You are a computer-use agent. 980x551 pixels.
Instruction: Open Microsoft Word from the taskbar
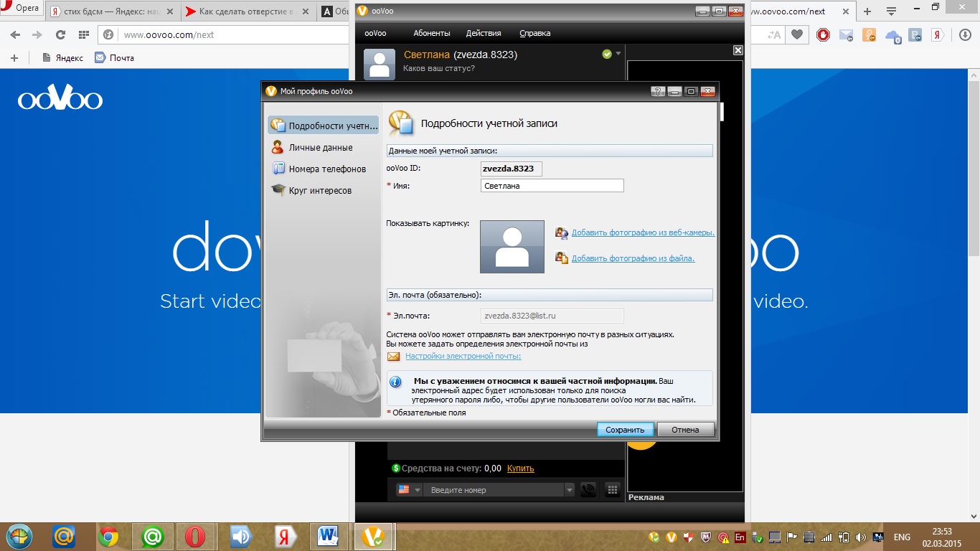click(328, 537)
